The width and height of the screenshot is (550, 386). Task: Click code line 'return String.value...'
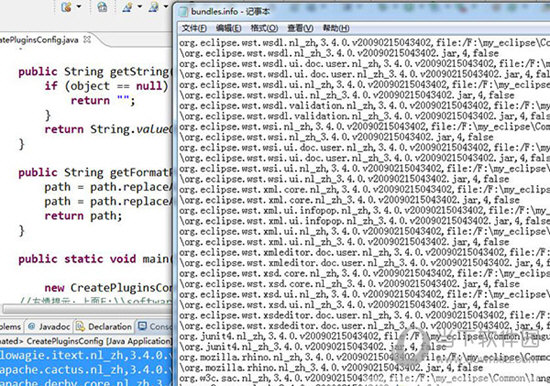[x=108, y=129]
